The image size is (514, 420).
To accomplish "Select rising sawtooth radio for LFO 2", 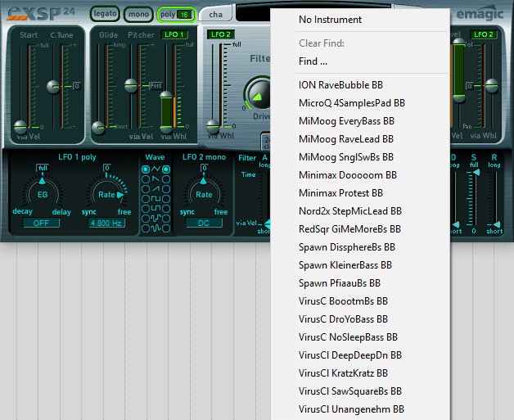I will 166,189.
